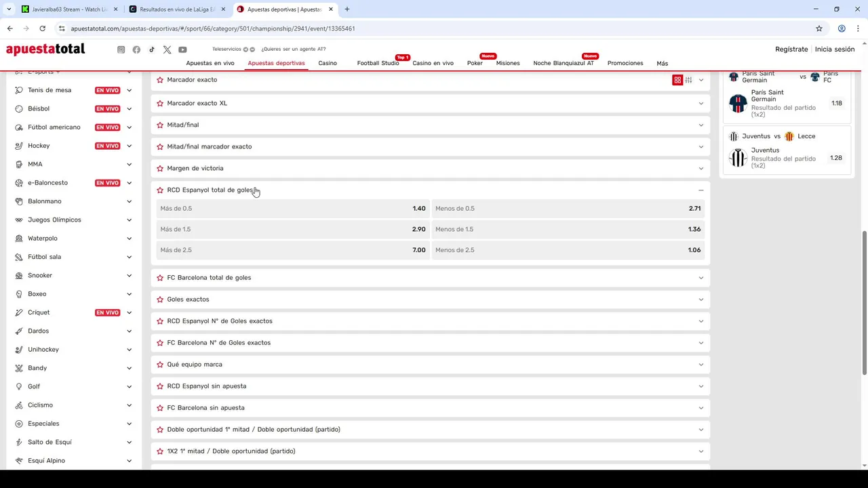Open the TikTok social icon
This screenshot has width=868, height=488.
point(152,49)
